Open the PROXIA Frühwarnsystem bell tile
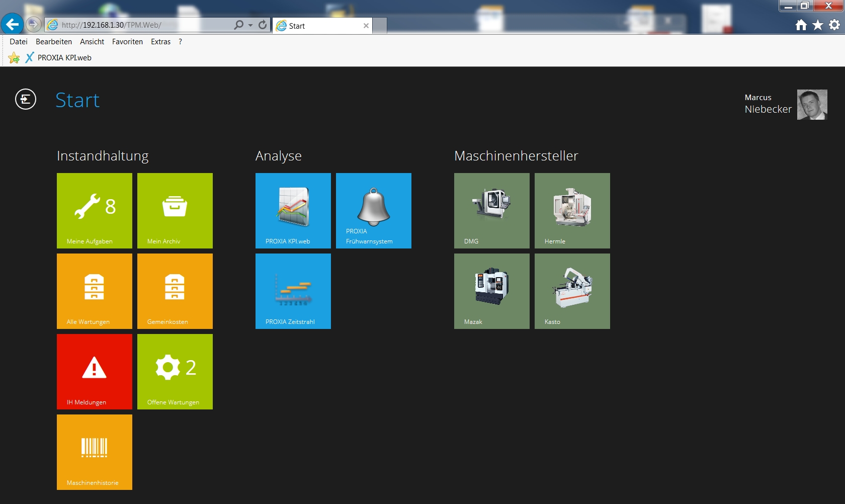The image size is (845, 504). point(374,211)
